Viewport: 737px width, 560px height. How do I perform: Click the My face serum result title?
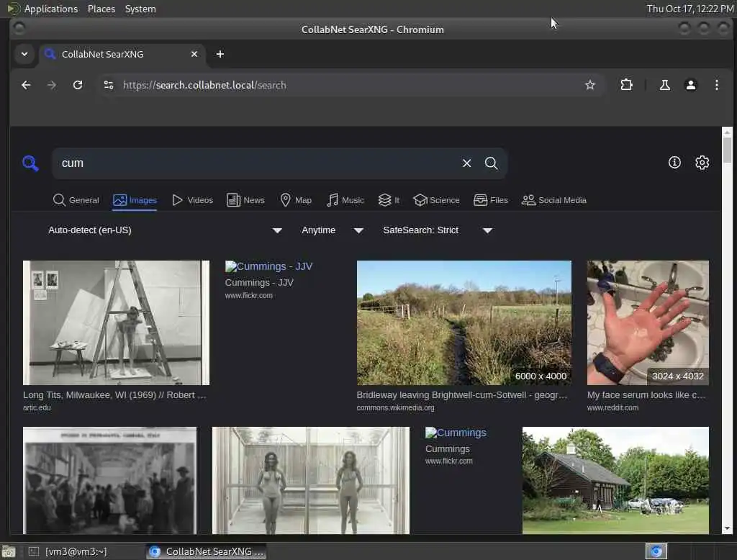646,395
